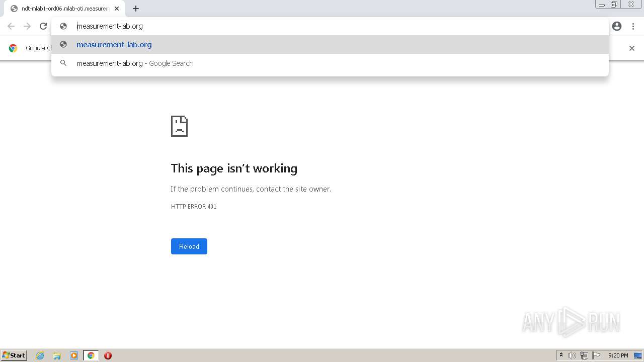This screenshot has height=362, width=644.
Task: Click show desktop tray icon
Action: pyautogui.click(x=638, y=355)
